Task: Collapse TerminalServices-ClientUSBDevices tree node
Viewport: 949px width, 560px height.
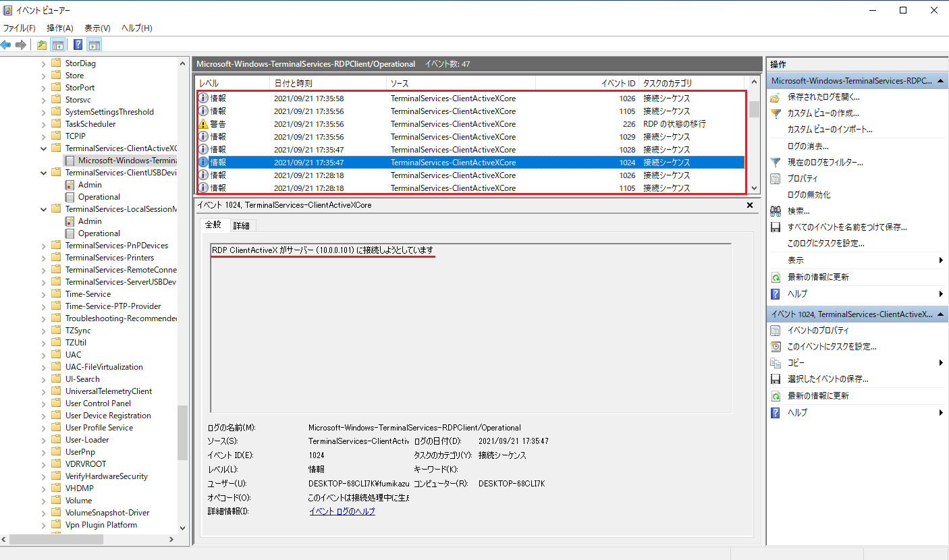Action: coord(44,173)
